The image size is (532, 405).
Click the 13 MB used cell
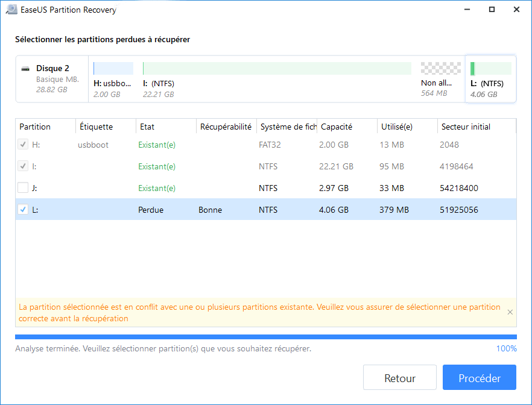pyautogui.click(x=391, y=145)
